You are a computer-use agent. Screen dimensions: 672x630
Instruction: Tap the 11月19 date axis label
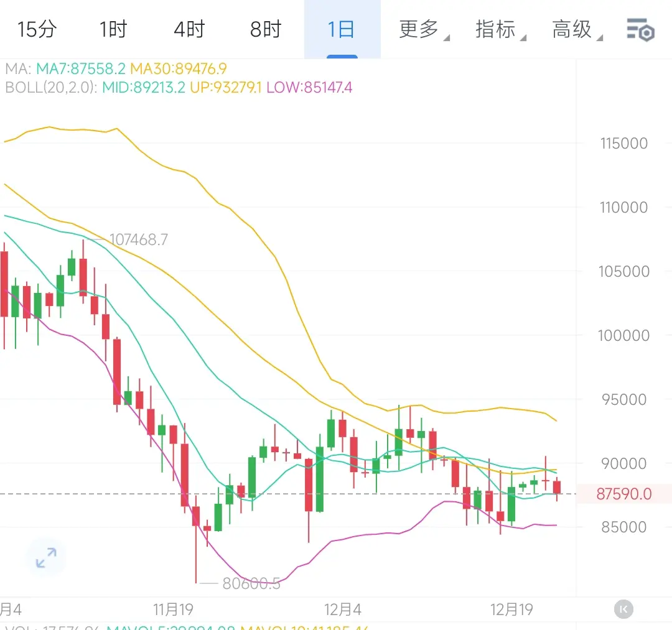[x=173, y=609]
